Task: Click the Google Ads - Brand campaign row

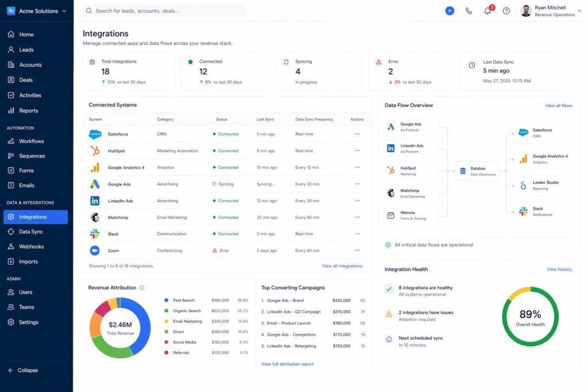Action: click(x=313, y=301)
